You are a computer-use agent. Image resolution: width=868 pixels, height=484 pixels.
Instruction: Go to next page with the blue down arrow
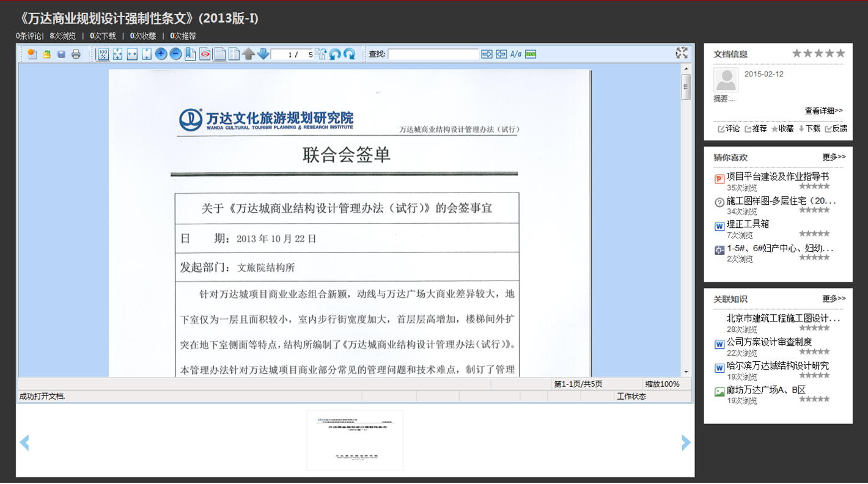(263, 54)
